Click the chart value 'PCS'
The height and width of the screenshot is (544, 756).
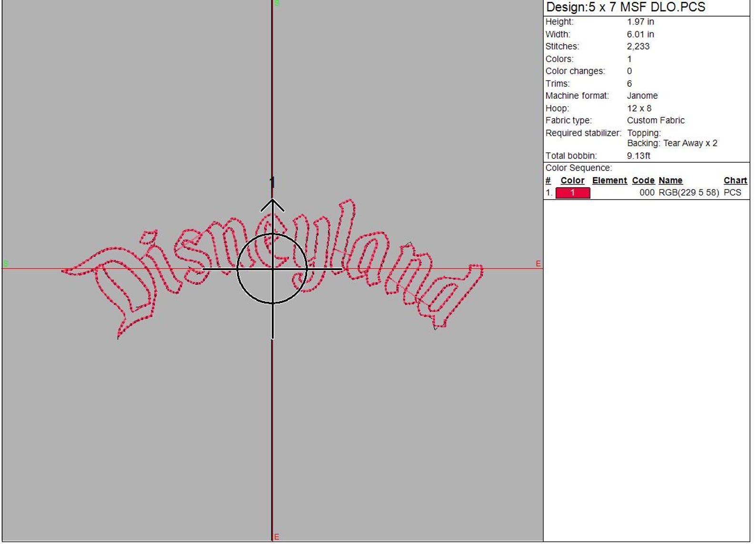[x=732, y=192]
